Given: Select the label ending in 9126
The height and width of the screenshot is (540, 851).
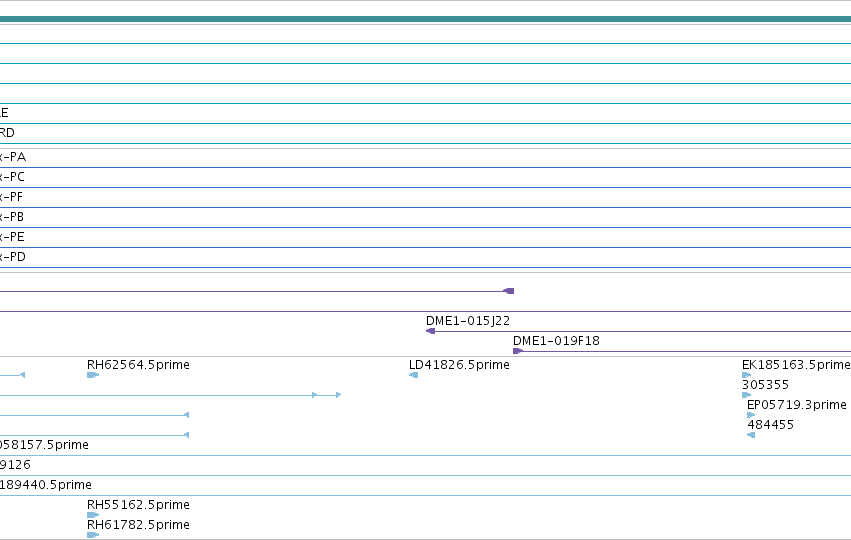Looking at the screenshot, I should (15, 465).
